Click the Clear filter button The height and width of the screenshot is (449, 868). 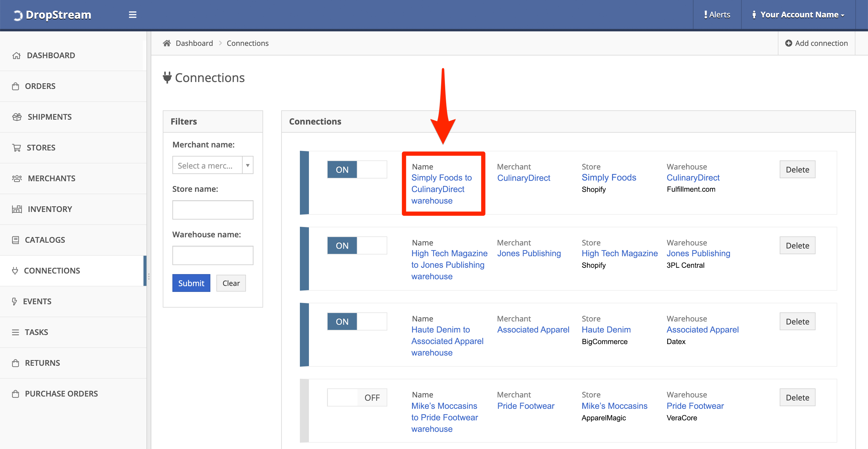(231, 283)
